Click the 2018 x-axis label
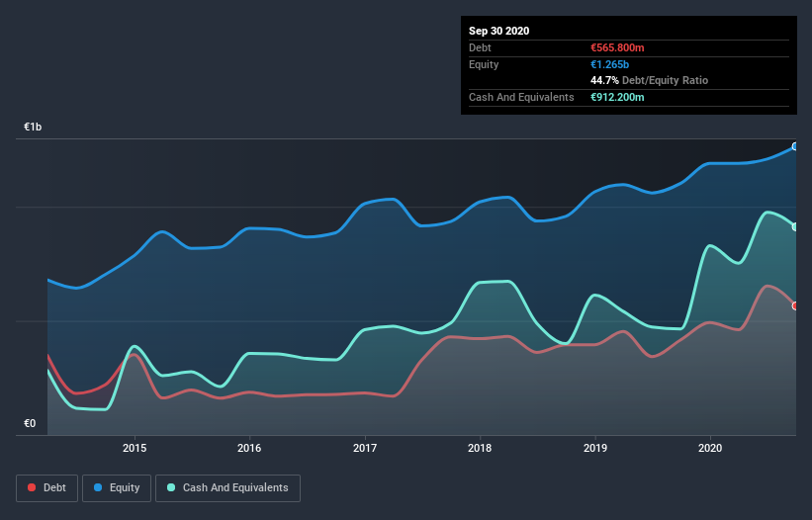This screenshot has height=520, width=812. tap(480, 448)
